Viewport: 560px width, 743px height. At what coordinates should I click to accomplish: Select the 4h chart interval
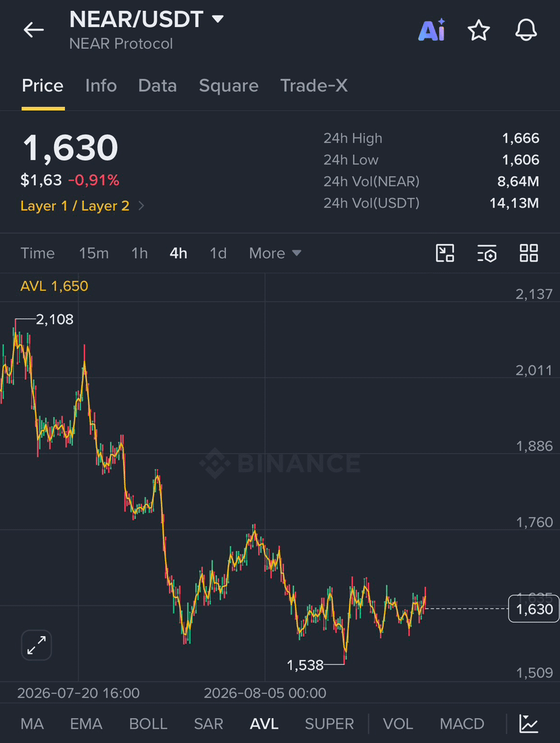(179, 253)
